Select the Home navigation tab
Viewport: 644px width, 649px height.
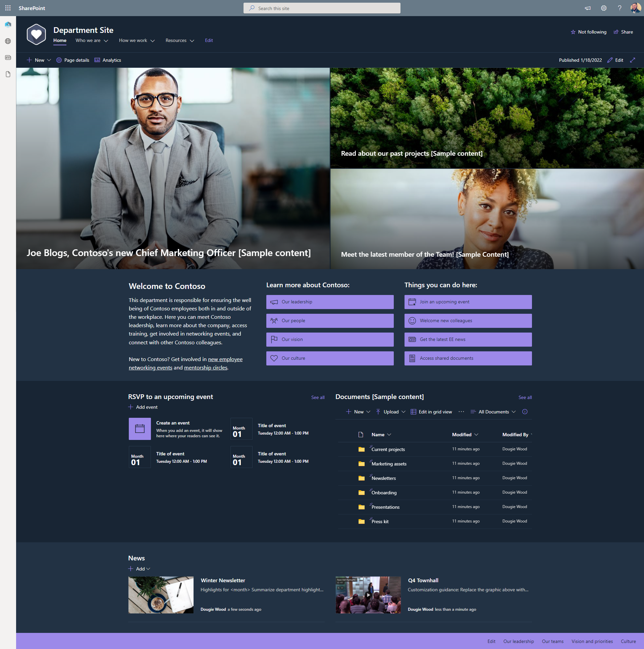tap(60, 40)
